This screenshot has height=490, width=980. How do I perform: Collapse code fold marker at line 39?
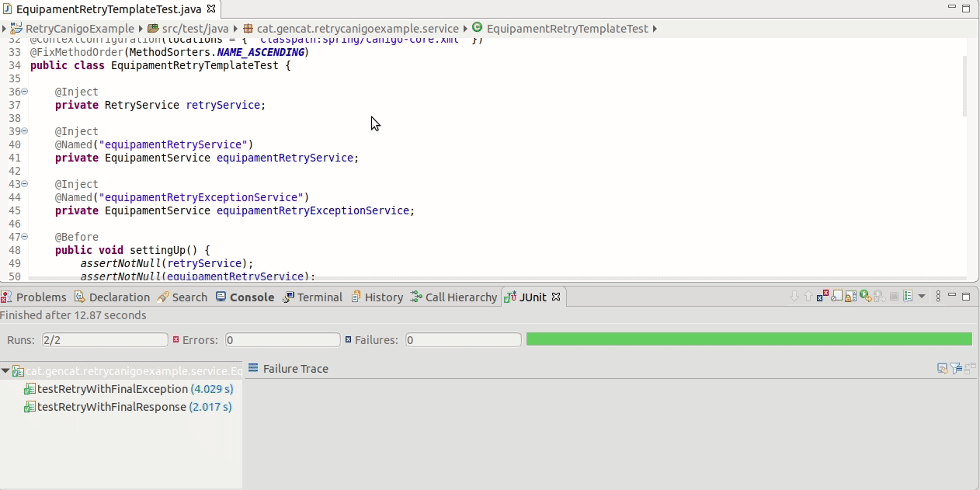25,131
